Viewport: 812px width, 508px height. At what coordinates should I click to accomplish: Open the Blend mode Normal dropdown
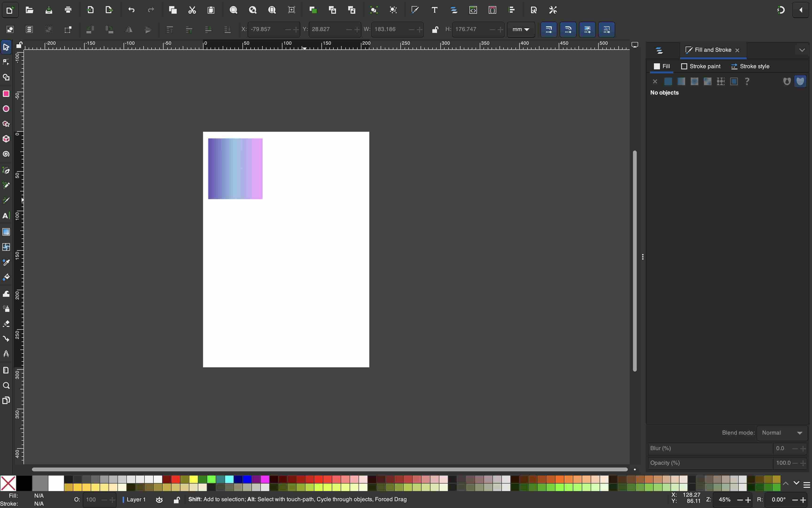point(782,433)
